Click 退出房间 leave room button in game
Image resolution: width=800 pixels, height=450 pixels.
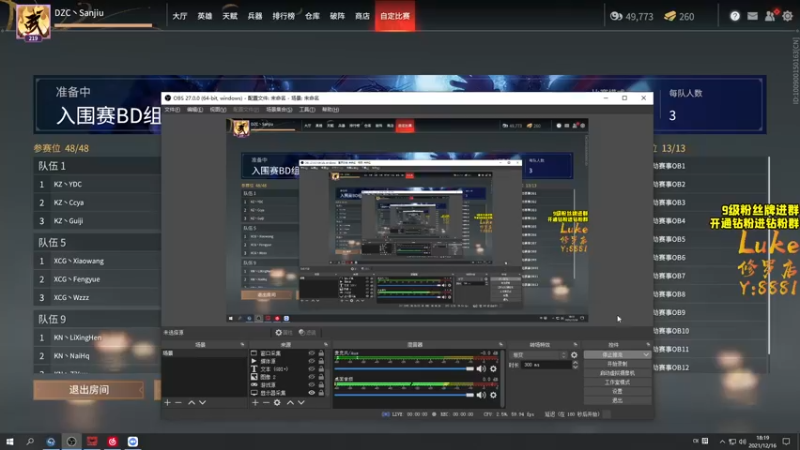tap(89, 390)
